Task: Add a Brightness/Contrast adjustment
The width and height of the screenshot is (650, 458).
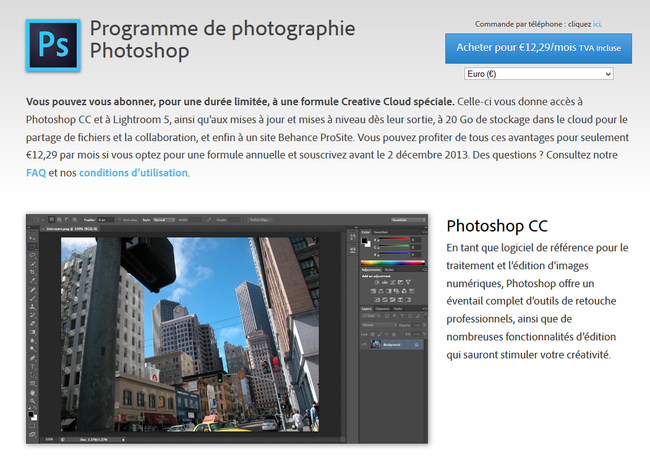Action: (377, 283)
